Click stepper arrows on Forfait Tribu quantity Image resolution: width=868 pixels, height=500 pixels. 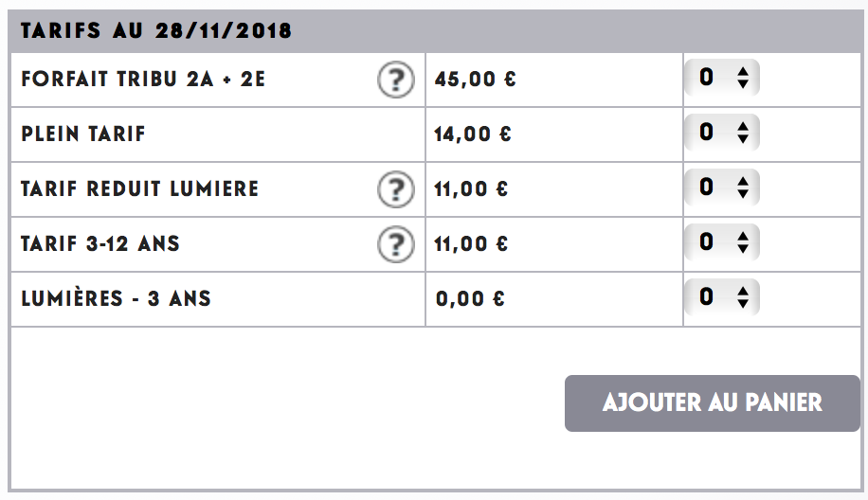click(x=743, y=78)
